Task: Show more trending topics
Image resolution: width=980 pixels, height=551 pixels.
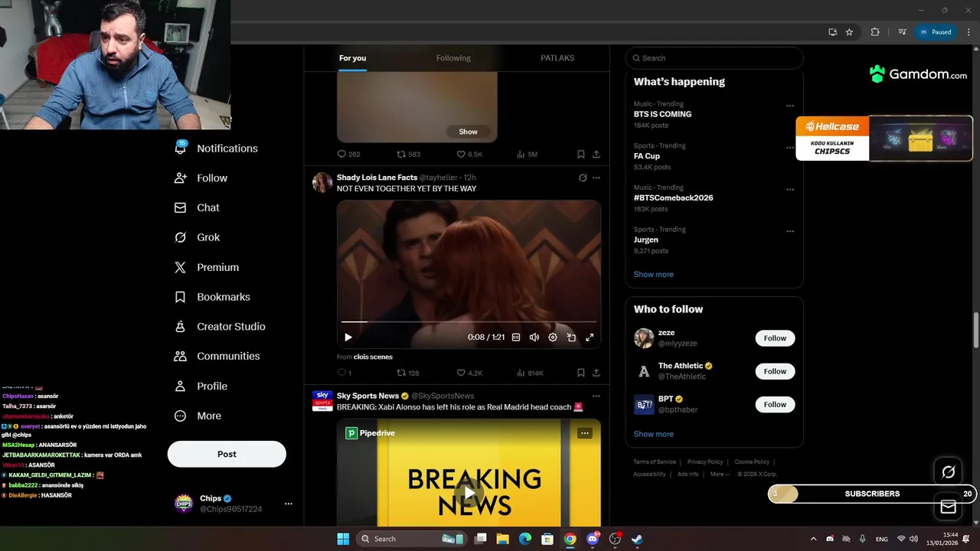Action: point(654,274)
